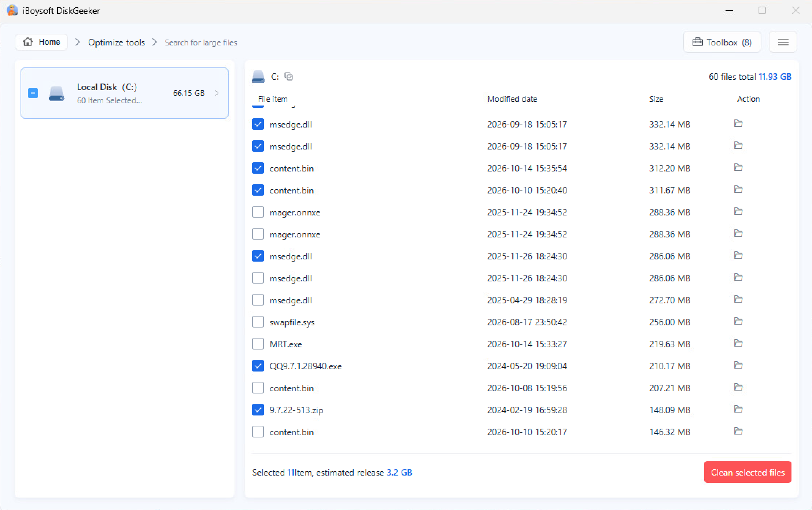812x510 pixels.
Task: Go to Home in breadcrumb
Action: click(x=41, y=42)
